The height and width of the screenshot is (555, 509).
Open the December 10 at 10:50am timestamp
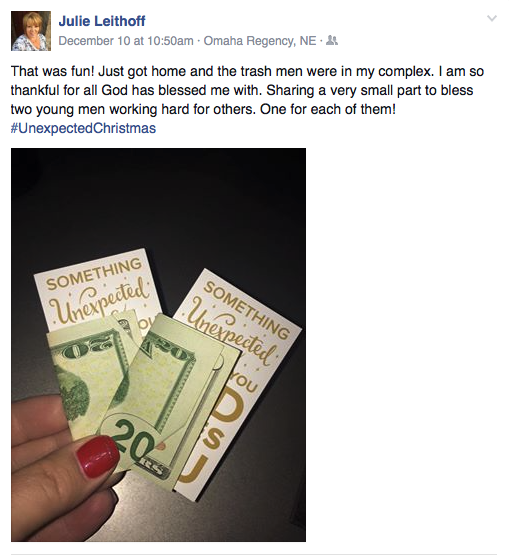pyautogui.click(x=126, y=41)
